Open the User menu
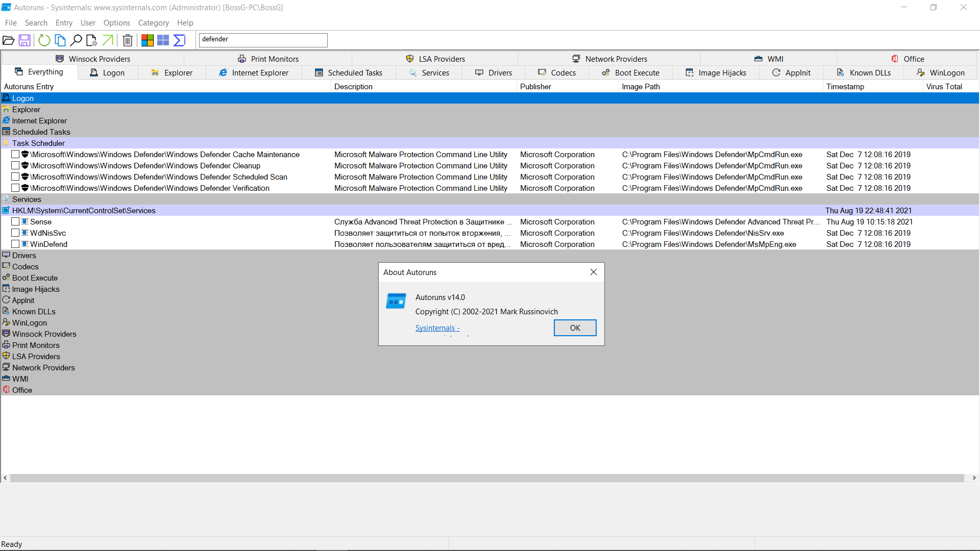980x551 pixels. coord(88,23)
